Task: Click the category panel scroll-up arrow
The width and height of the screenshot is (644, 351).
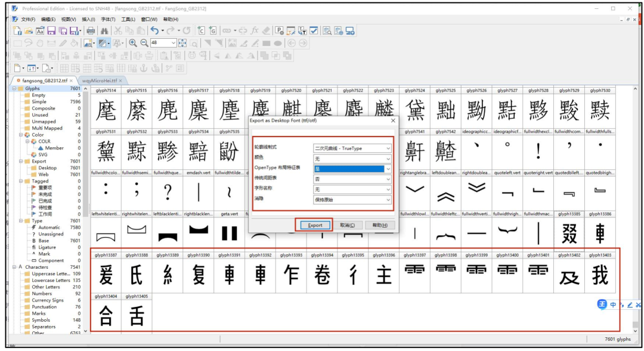Action: click(x=85, y=88)
